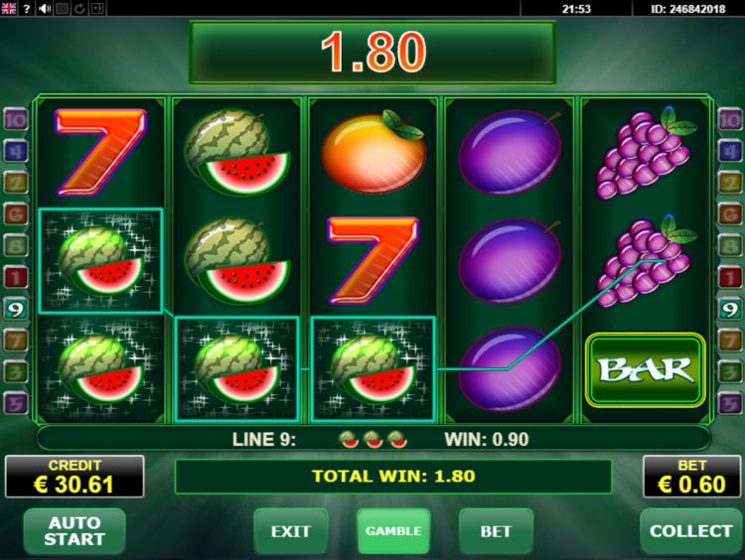Viewport: 745px width, 560px height.
Task: Select payline 5 indicator on right side
Action: coord(730,404)
